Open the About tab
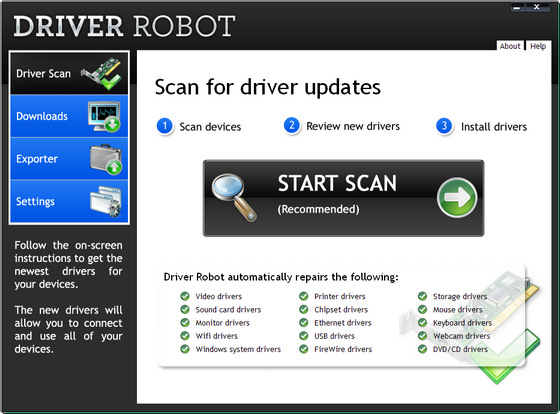 click(510, 46)
